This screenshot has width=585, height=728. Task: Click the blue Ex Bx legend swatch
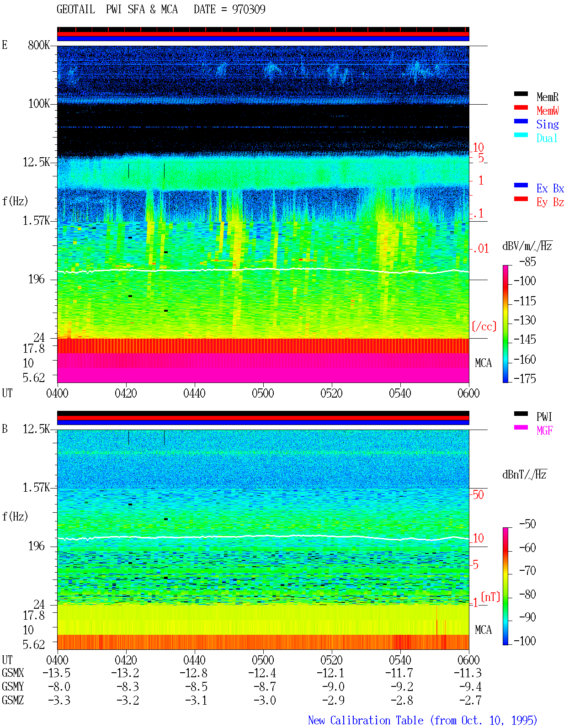coord(521,185)
